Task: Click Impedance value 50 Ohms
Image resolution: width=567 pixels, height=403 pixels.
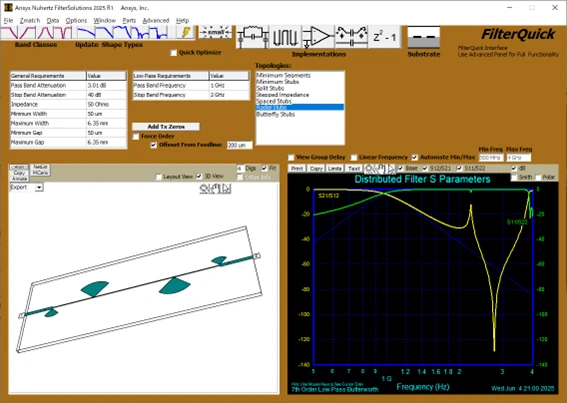Action: 106,104
